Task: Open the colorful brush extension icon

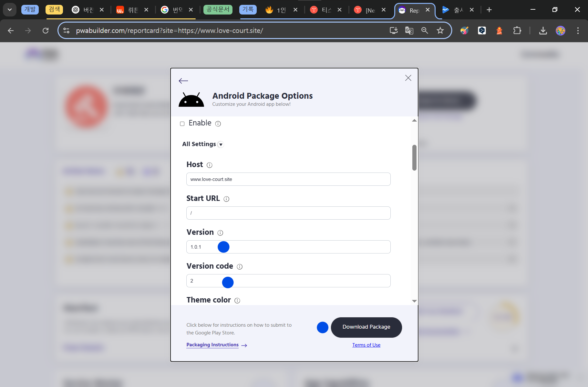Action: pyautogui.click(x=464, y=31)
